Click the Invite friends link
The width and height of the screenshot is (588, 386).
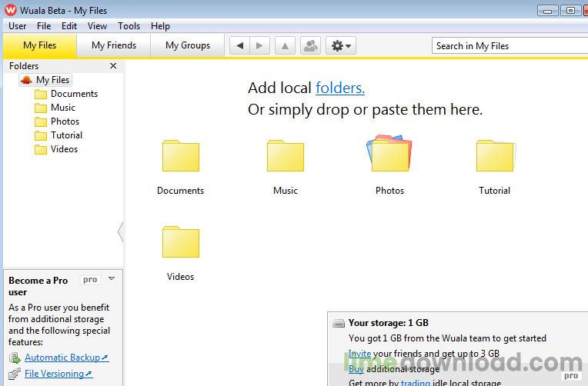coord(359,354)
